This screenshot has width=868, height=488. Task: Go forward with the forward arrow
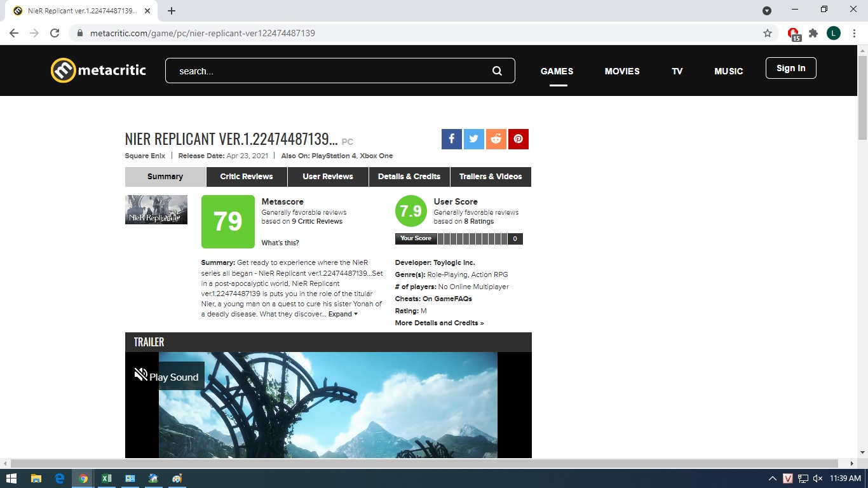(x=34, y=33)
